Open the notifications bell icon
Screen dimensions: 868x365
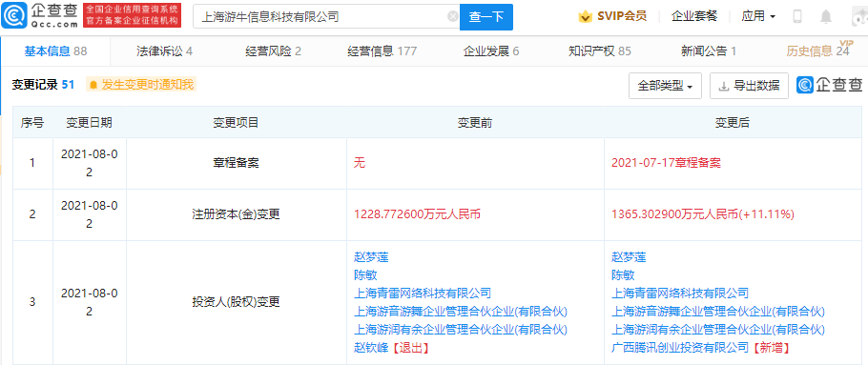pyautogui.click(x=826, y=16)
